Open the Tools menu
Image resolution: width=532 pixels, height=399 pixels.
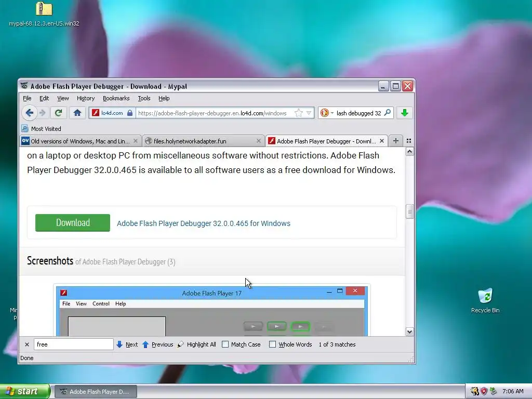pyautogui.click(x=144, y=98)
